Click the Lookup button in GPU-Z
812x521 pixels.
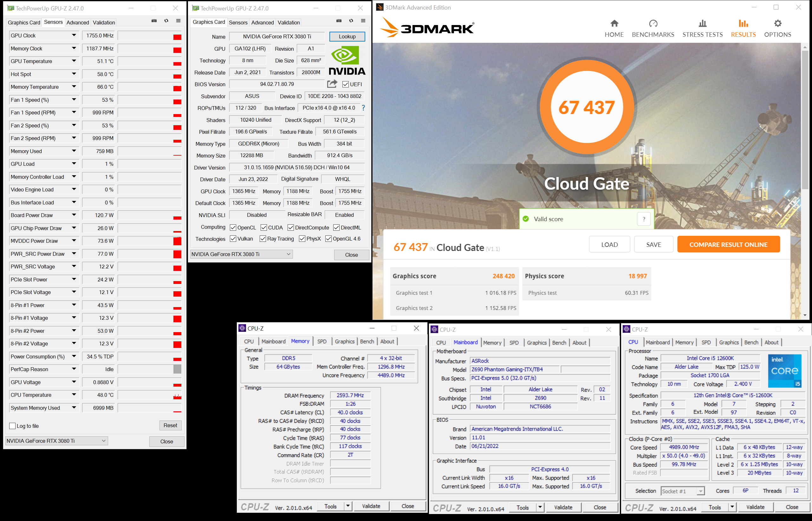347,36
